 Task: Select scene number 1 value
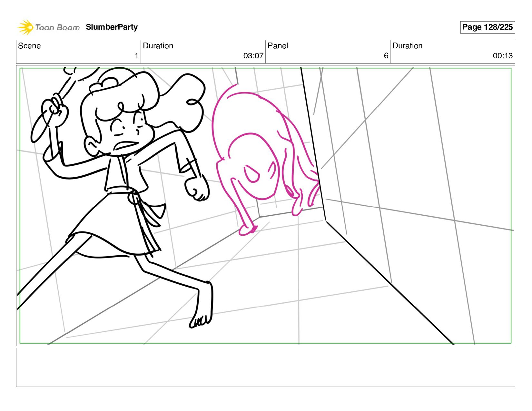click(x=136, y=56)
